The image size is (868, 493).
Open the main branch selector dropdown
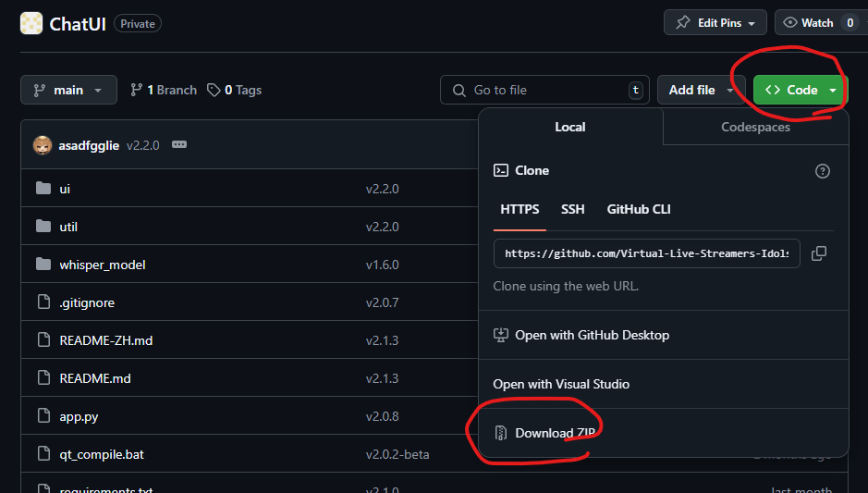(x=68, y=90)
